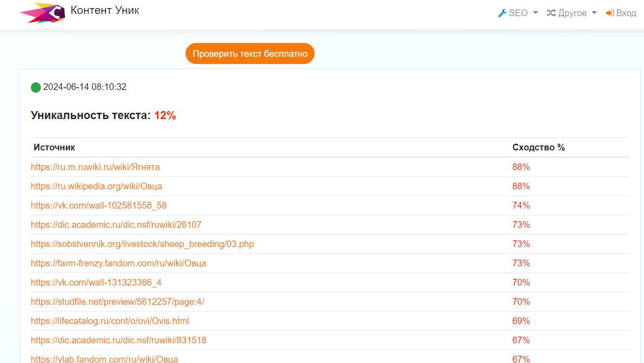This screenshot has height=363, width=644.
Task: Click the shuffle icon beside Другое
Action: coord(551,13)
